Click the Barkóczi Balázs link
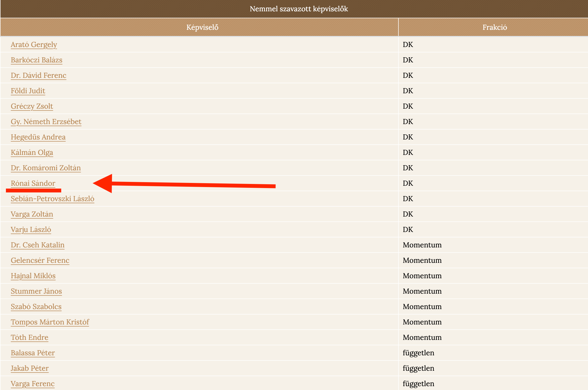588x390 pixels. [x=36, y=60]
